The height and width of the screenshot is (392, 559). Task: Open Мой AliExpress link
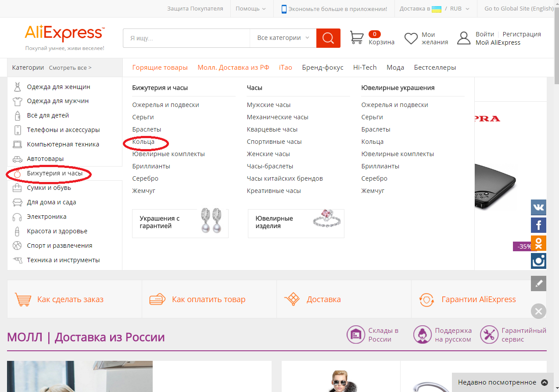[498, 43]
